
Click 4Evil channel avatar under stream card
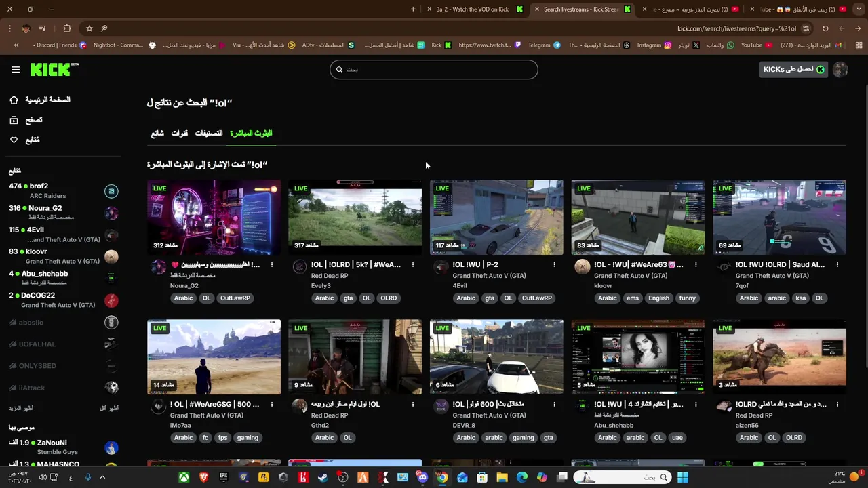click(441, 266)
